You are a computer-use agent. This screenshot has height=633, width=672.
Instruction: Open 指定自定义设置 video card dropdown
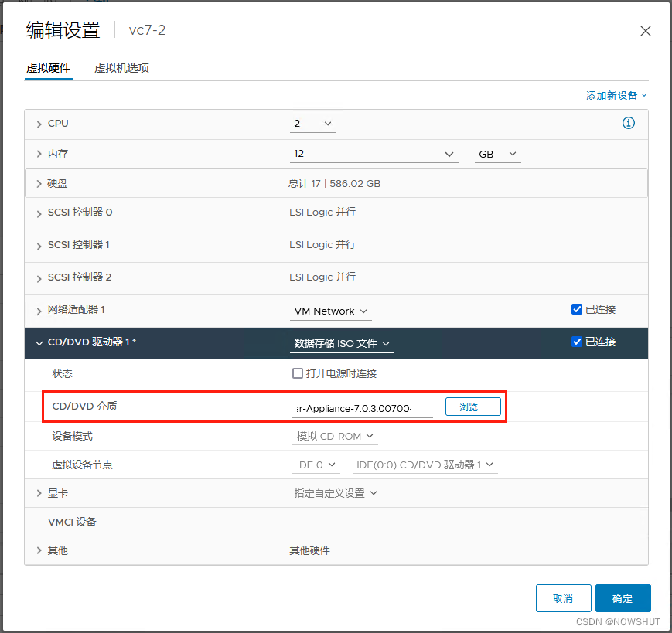[336, 493]
